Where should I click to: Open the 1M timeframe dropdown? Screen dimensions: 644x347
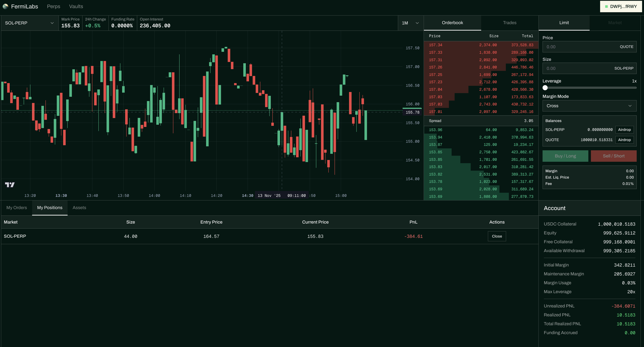click(410, 23)
